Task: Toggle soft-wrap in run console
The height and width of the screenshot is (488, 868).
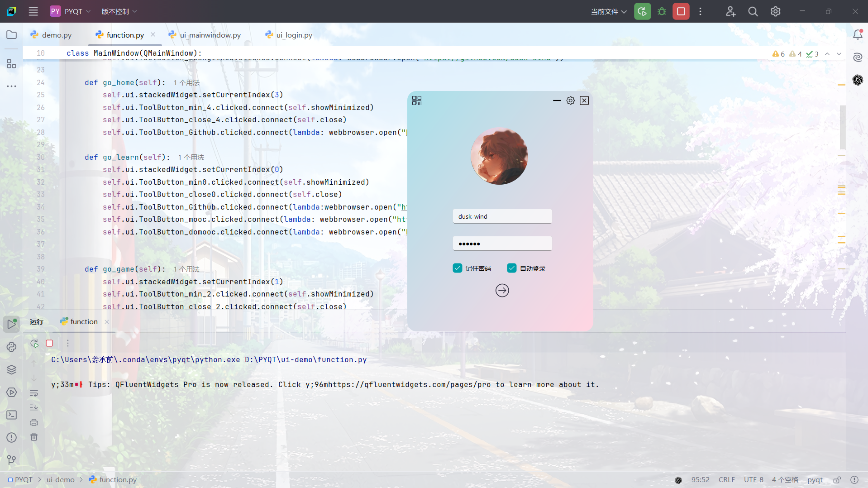Action: pos(34,393)
